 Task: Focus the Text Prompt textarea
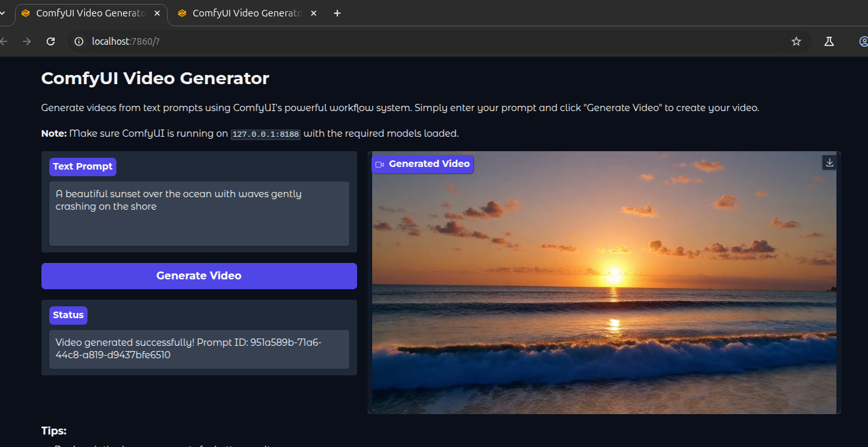[x=199, y=214]
